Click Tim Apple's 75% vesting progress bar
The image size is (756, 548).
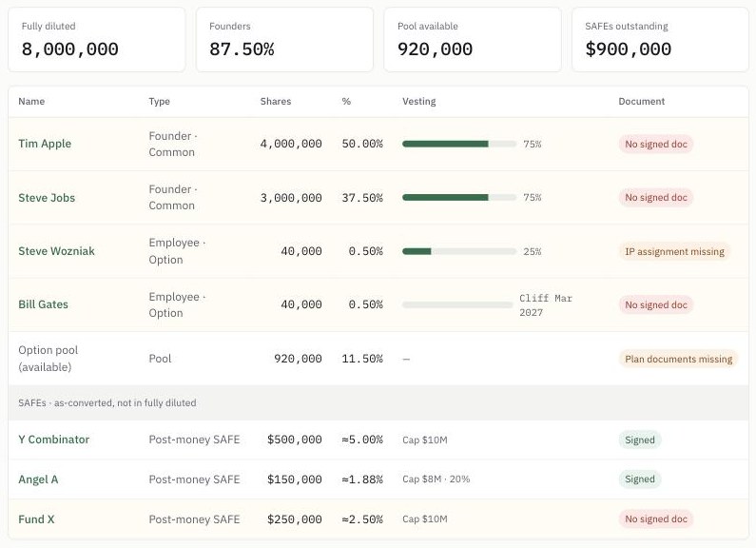(459, 144)
